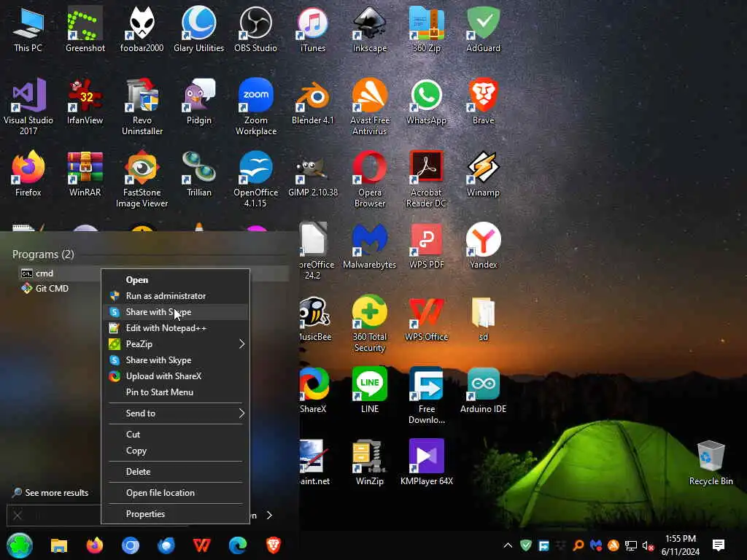Open Avast Free Antivirus desktop shortcut
Viewport: 747px width, 560px height.
(x=370, y=106)
